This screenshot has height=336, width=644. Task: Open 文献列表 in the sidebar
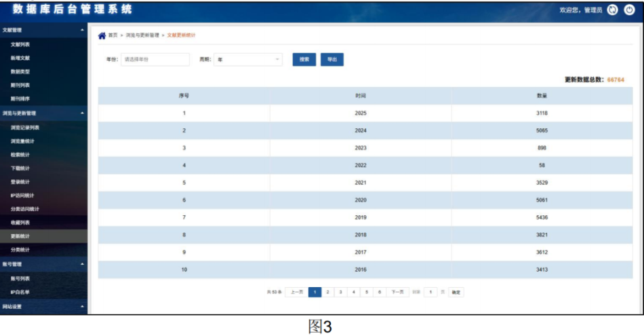(20, 44)
